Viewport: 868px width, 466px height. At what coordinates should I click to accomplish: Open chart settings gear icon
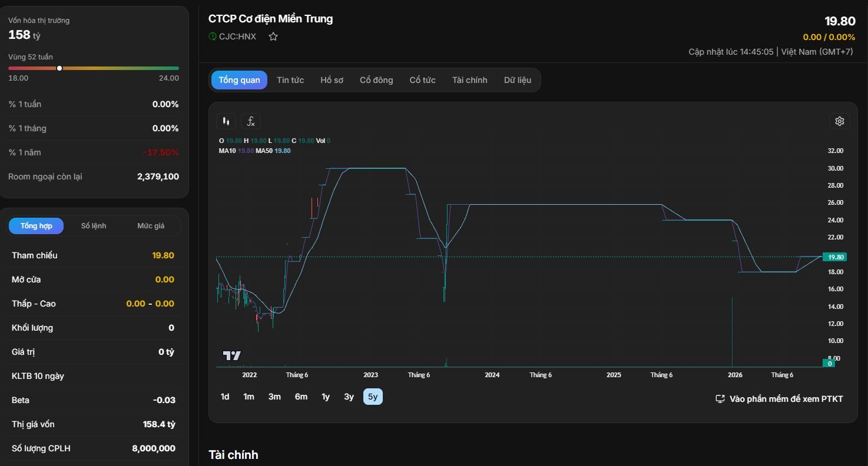(840, 121)
